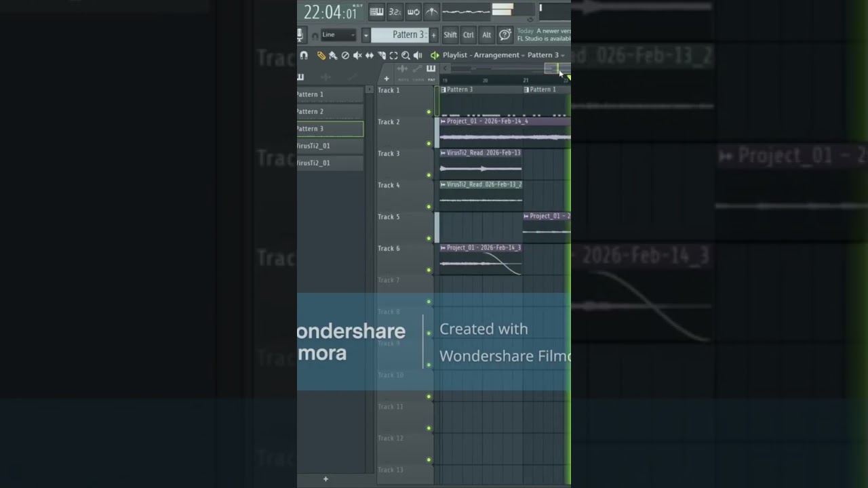Mute Track 6 with green switch

coord(429,270)
